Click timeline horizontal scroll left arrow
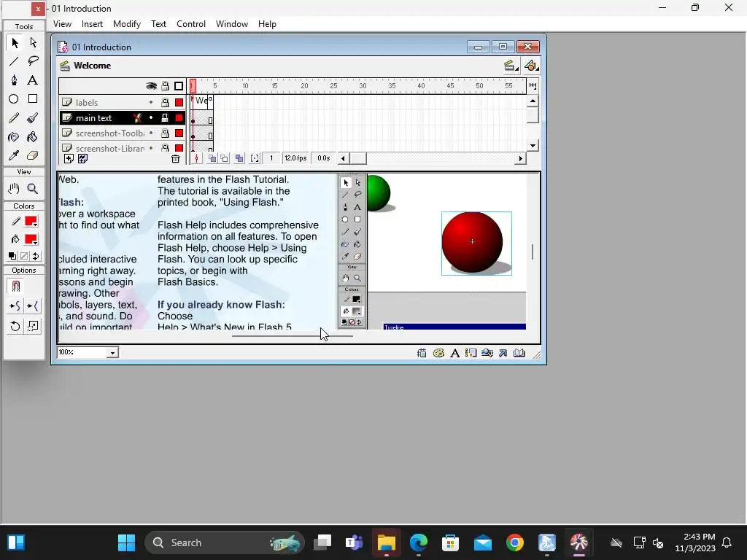The height and width of the screenshot is (560, 747). (x=343, y=158)
